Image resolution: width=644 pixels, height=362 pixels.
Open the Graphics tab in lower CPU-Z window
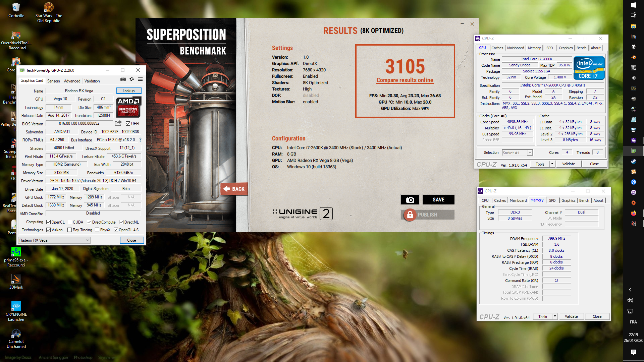568,200
